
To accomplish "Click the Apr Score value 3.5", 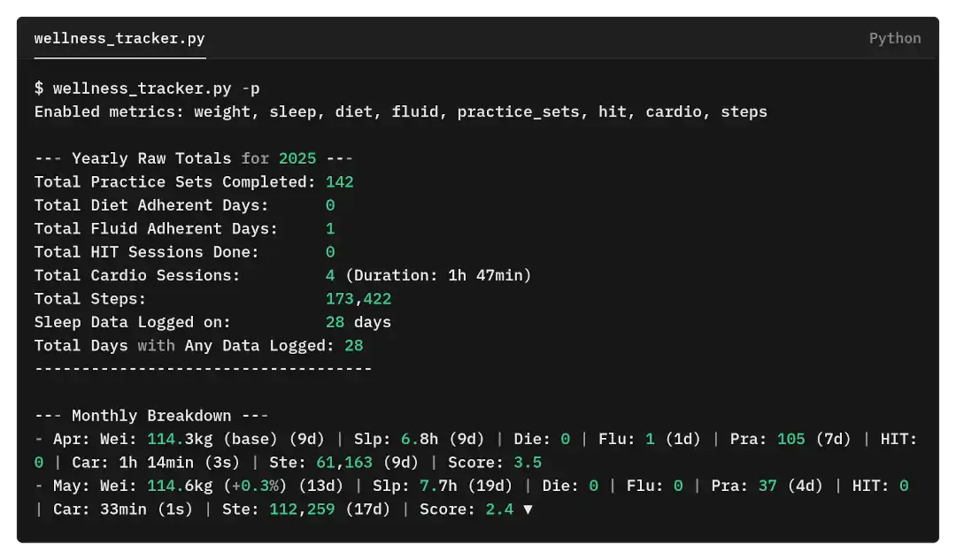I will (x=528, y=463).
